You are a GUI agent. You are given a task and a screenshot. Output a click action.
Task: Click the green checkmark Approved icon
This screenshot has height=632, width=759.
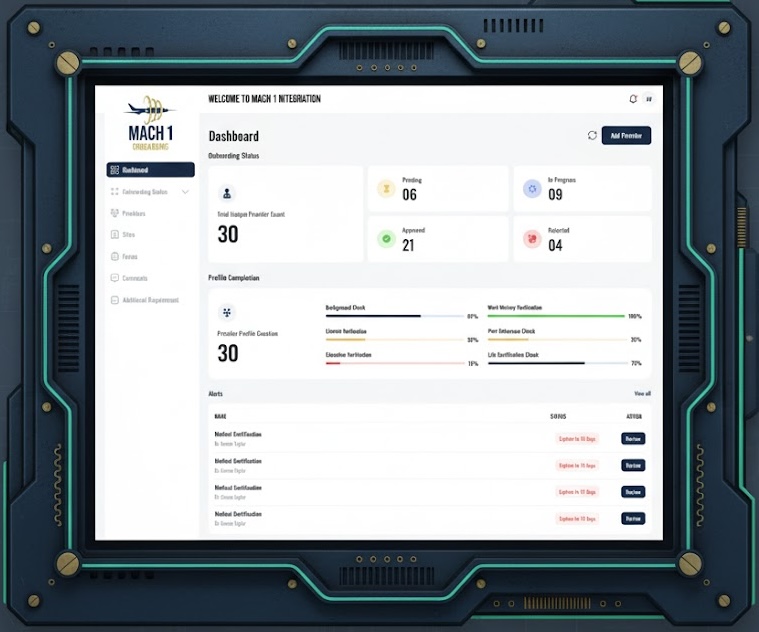(386, 239)
